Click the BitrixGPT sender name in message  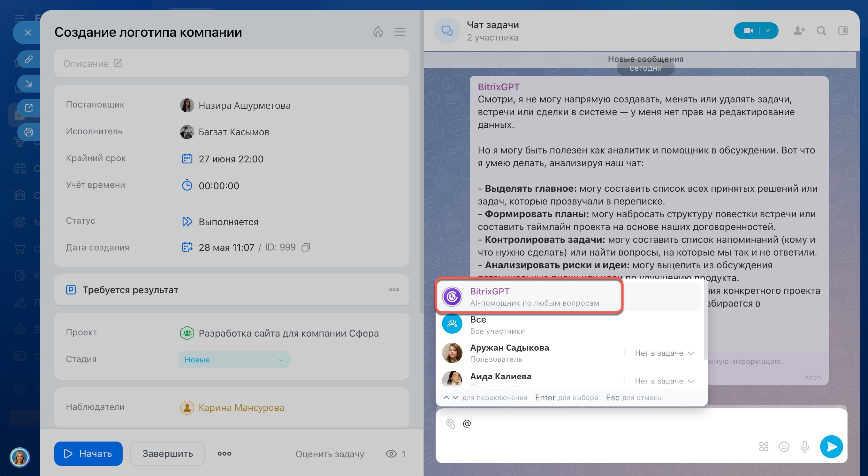[x=499, y=87]
